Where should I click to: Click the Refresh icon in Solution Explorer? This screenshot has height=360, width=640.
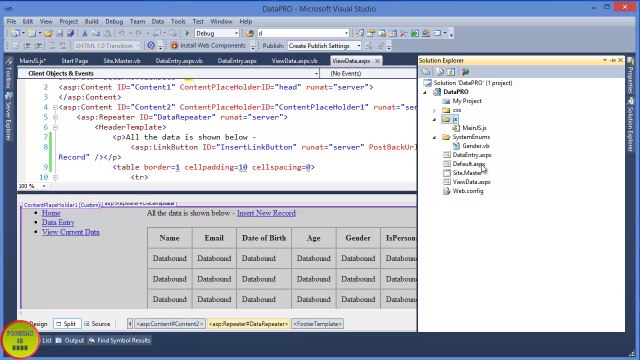(x=451, y=72)
